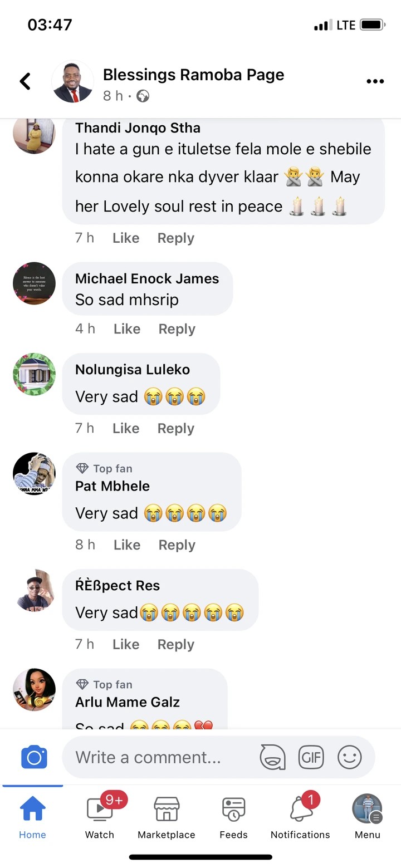This screenshot has width=401, height=868.
Task: Tap the back arrow icon
Action: pyautogui.click(x=25, y=81)
